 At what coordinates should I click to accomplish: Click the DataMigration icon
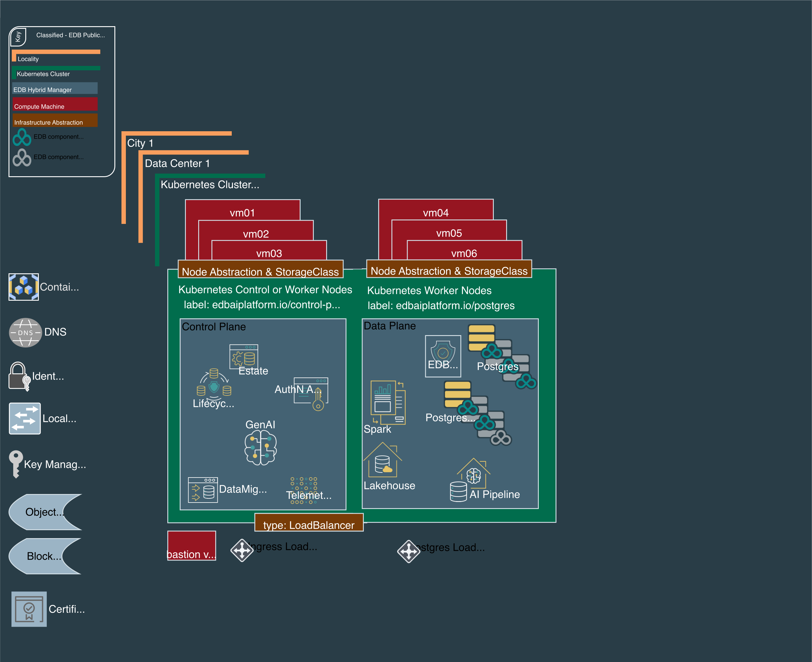pos(203,490)
